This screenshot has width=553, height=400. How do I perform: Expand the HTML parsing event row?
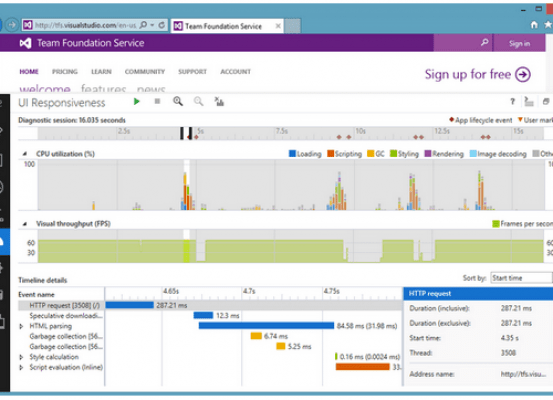(21, 326)
